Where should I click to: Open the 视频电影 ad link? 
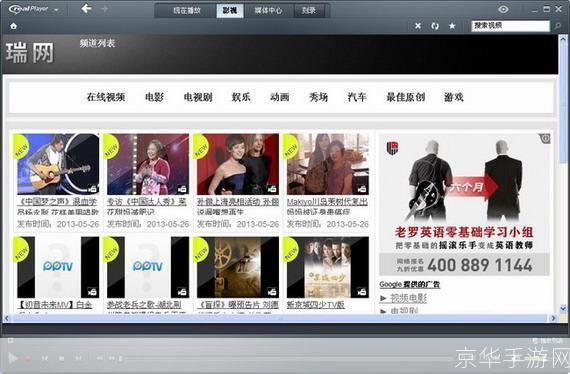(x=408, y=298)
